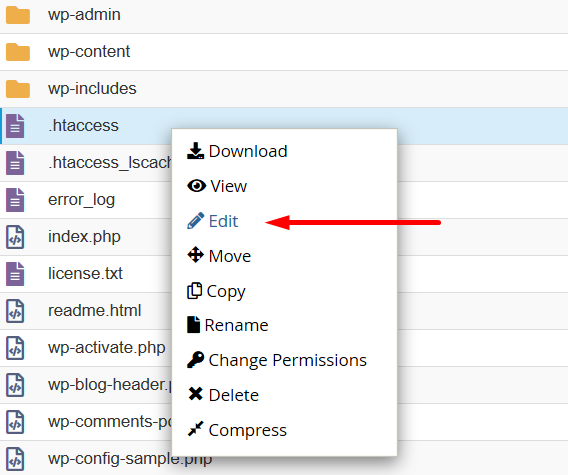This screenshot has width=568, height=475.
Task: Choose Rename from the context menu
Action: click(236, 325)
